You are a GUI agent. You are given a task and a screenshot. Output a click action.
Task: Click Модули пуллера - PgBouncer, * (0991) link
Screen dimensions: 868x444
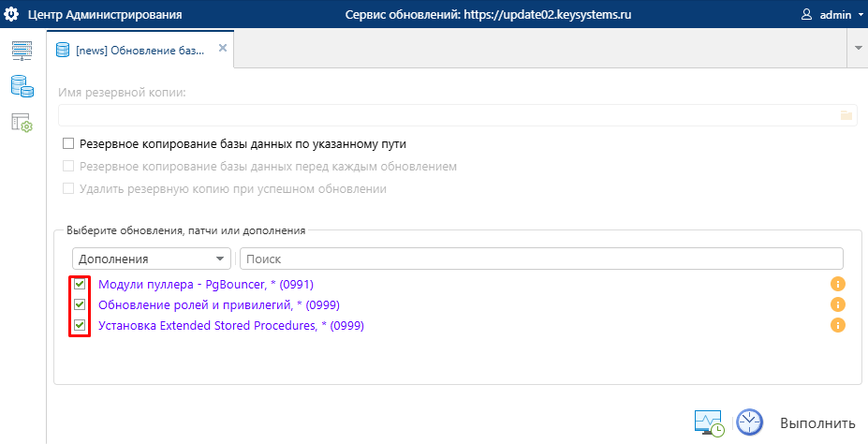(206, 285)
